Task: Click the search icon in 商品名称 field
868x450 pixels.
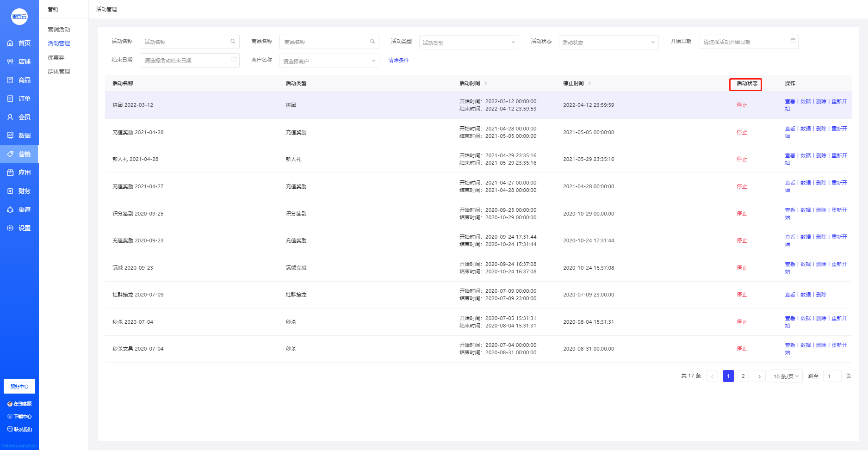Action: point(372,42)
